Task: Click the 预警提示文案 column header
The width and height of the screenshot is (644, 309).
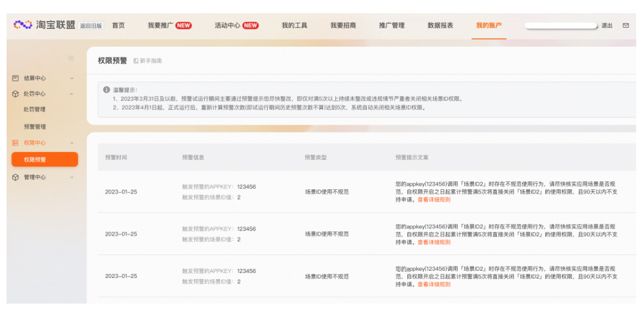Action: click(x=412, y=157)
